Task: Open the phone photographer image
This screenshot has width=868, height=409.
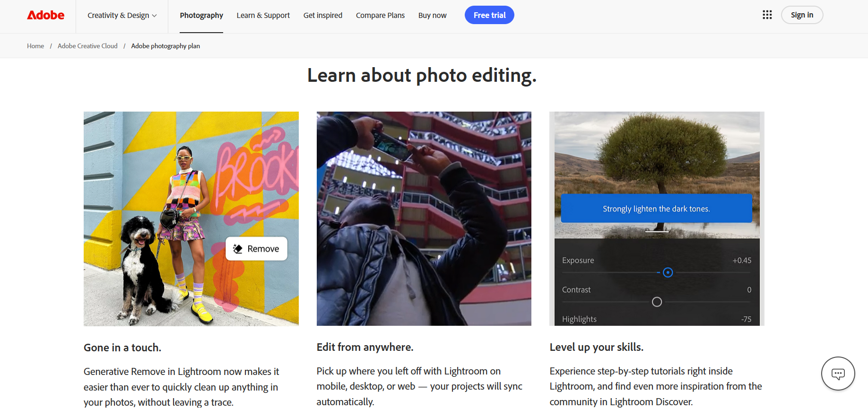Action: [x=424, y=218]
